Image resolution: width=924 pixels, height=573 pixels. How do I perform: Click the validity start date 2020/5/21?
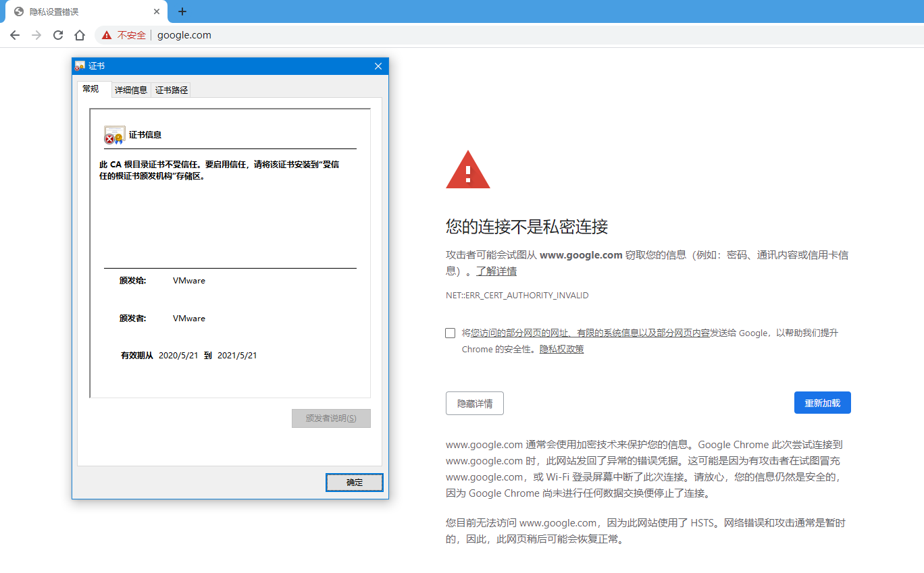click(178, 356)
